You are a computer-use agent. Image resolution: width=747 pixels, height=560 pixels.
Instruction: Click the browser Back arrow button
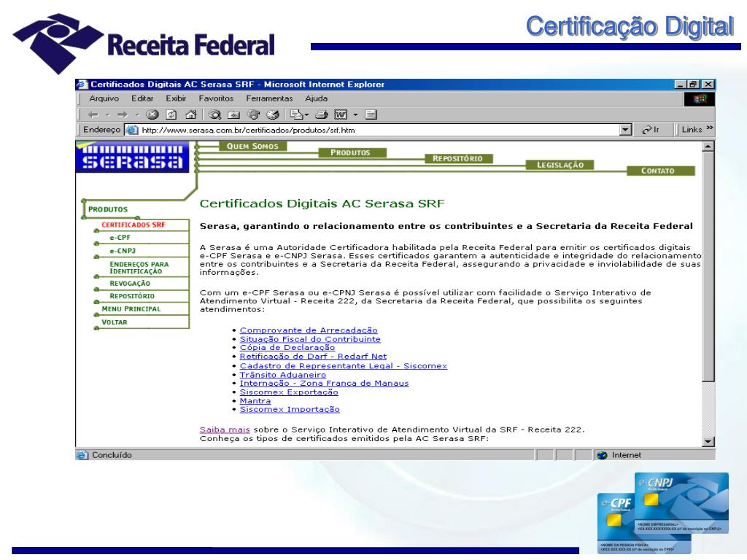[x=93, y=114]
